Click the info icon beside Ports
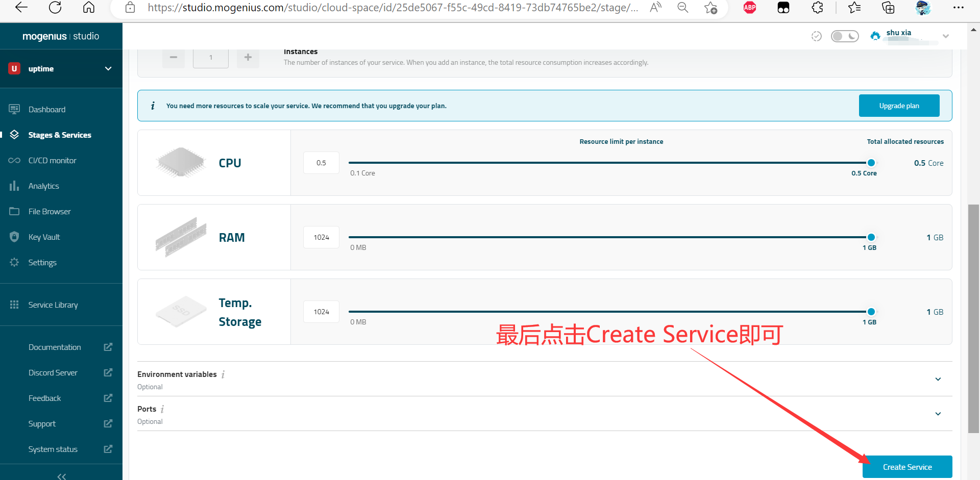Image resolution: width=980 pixels, height=480 pixels. tap(162, 409)
